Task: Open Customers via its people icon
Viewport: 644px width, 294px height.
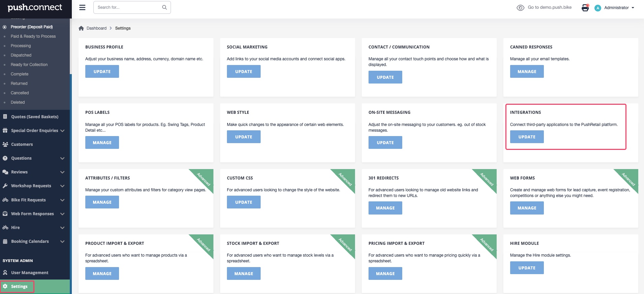Action: pyautogui.click(x=5, y=144)
